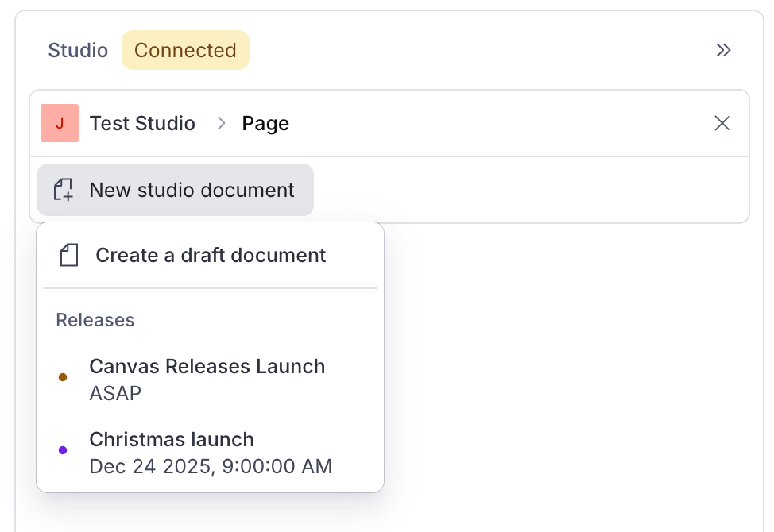Select the Christmas launch release option
The image size is (774, 532).
[172, 439]
